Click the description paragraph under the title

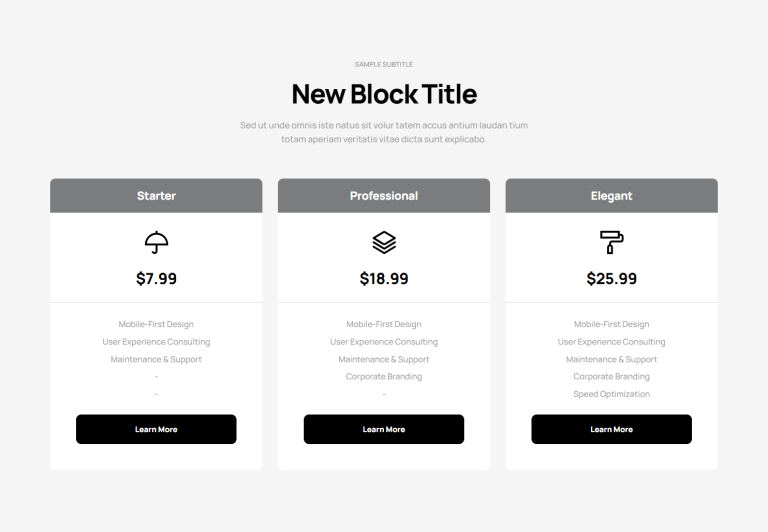coord(384,132)
